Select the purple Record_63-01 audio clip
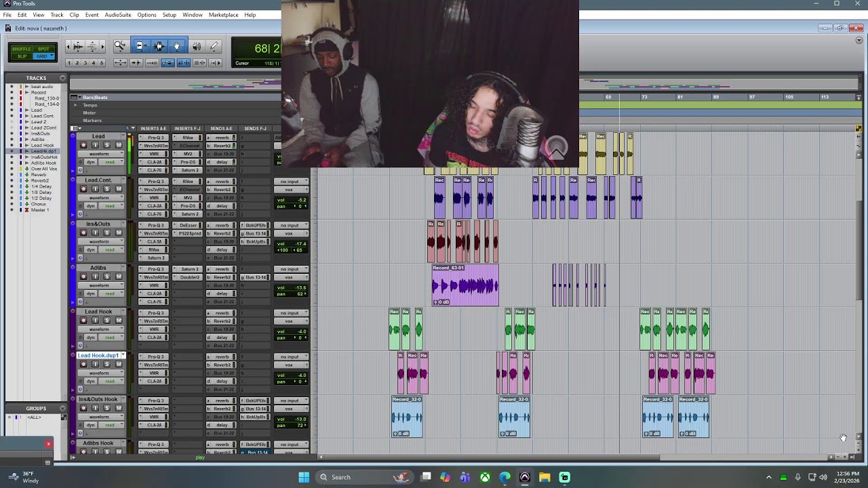Image resolution: width=868 pixels, height=488 pixels. [x=465, y=285]
